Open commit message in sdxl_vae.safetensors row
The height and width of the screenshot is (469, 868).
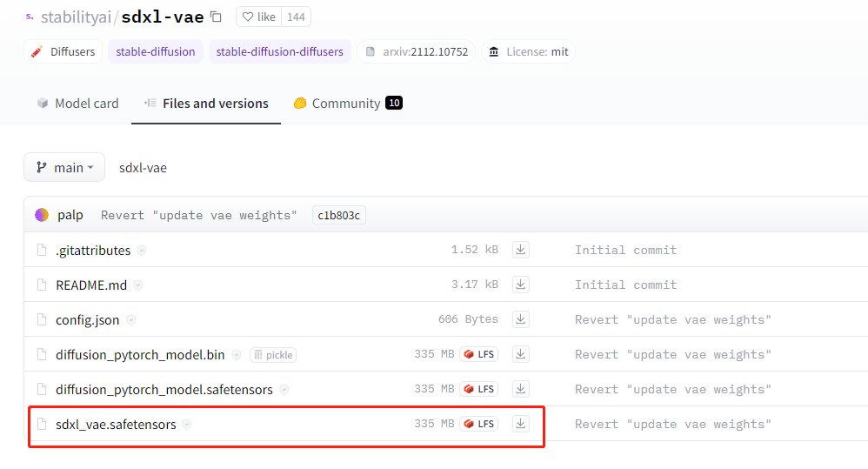click(672, 424)
